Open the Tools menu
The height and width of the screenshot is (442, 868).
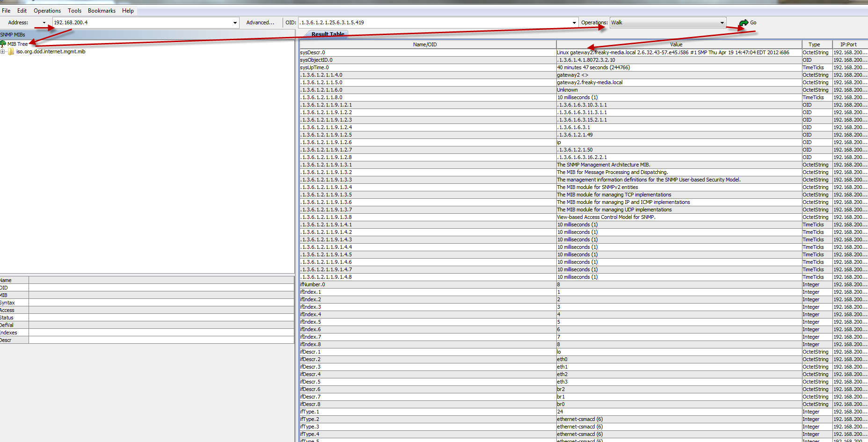coord(74,10)
